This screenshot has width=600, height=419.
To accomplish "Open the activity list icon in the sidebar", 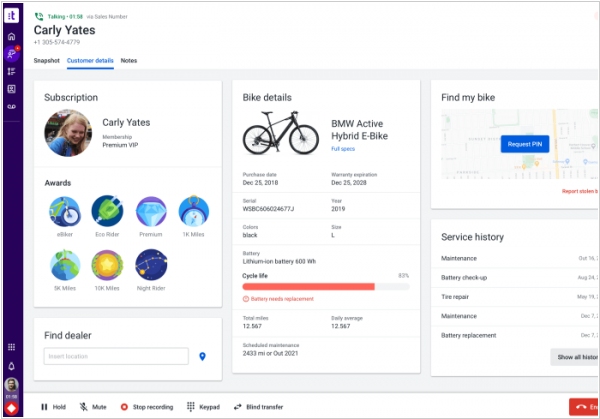I will 11,72.
